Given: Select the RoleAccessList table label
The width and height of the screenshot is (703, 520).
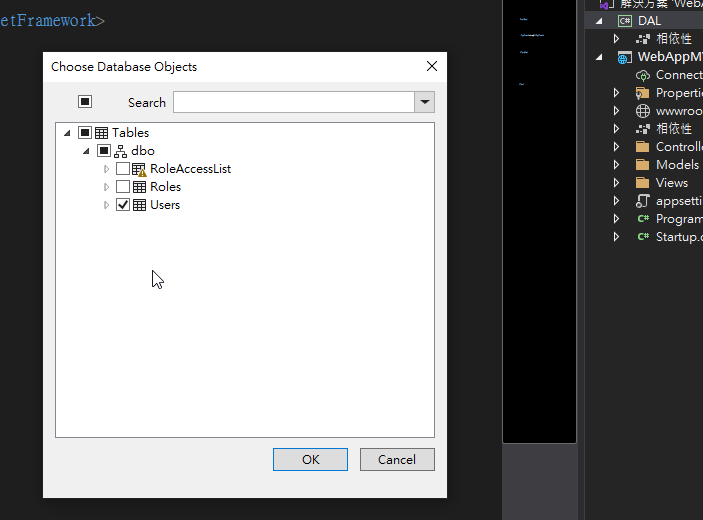Looking at the screenshot, I should pos(191,169).
